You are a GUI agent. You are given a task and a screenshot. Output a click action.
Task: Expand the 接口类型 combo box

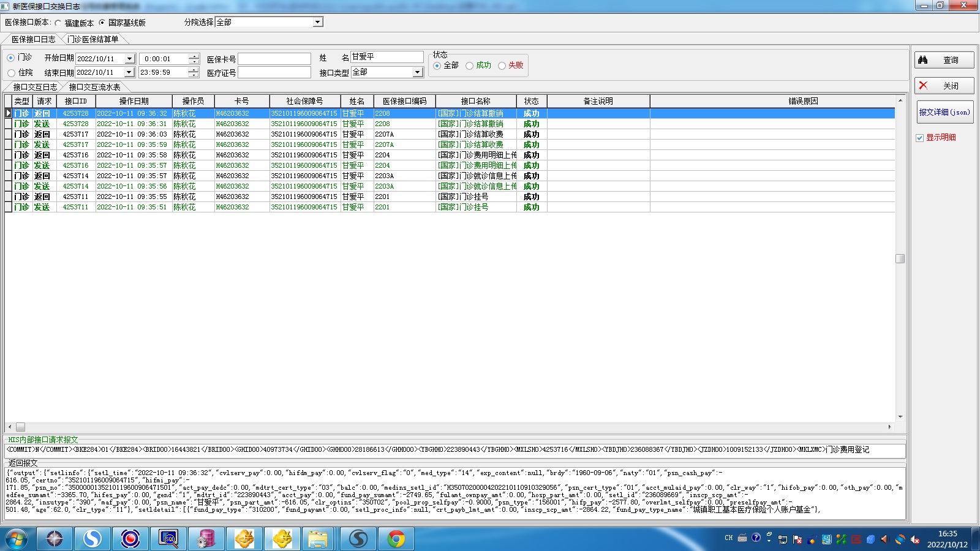417,72
